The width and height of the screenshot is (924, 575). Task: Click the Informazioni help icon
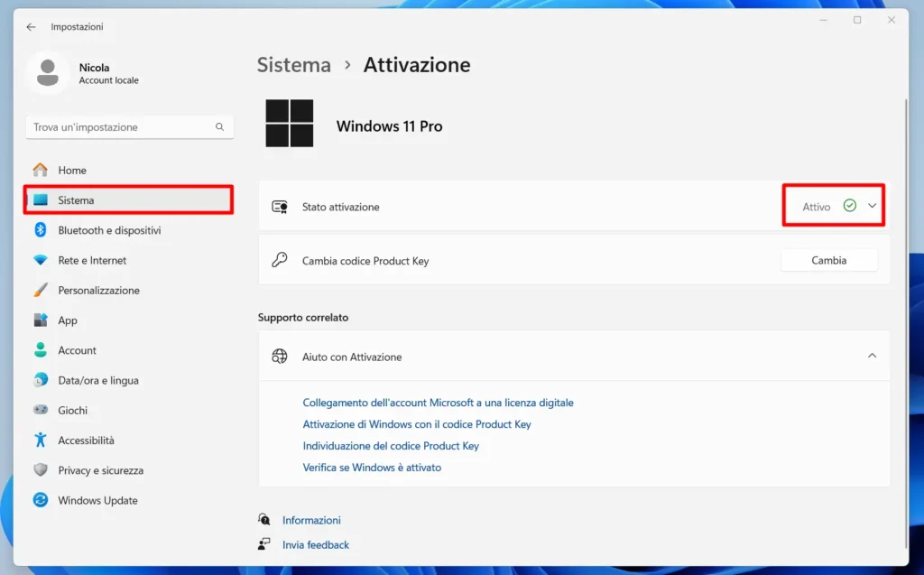coord(264,520)
